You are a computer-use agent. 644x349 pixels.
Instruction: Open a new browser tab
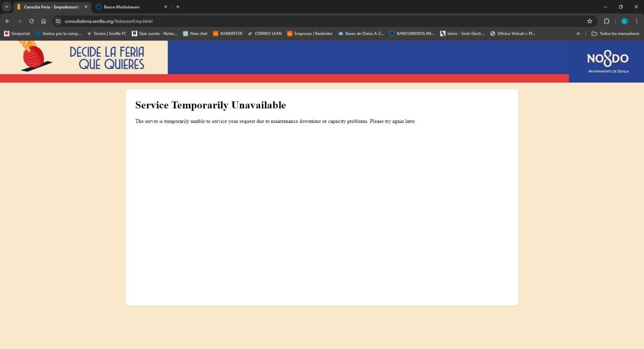pos(178,7)
